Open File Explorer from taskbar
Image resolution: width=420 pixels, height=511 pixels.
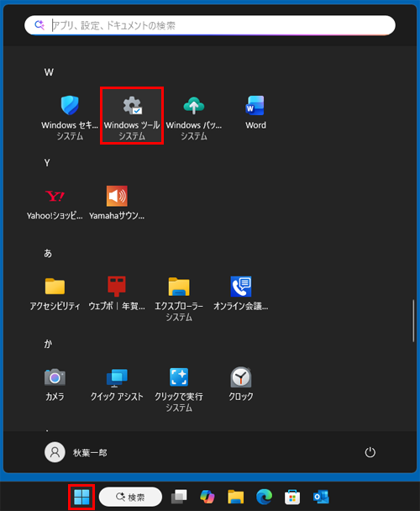pyautogui.click(x=235, y=497)
